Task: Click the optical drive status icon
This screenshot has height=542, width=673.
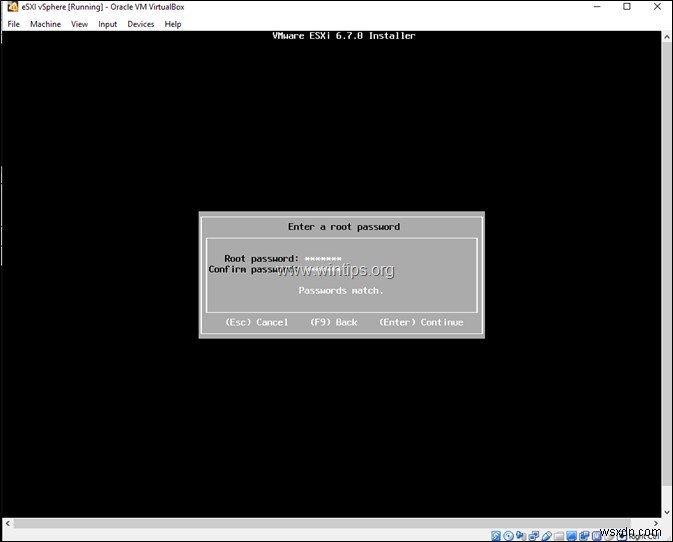Action: pyautogui.click(x=509, y=536)
